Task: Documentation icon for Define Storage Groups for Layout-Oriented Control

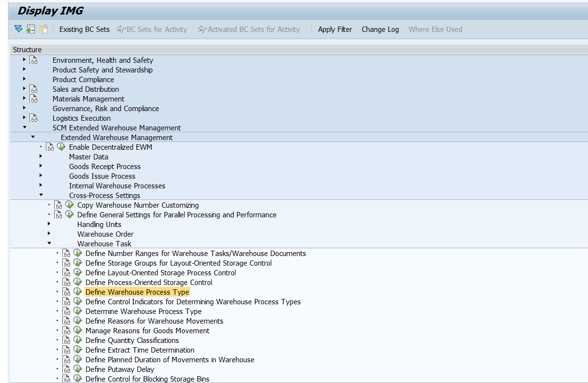Action: tap(66, 263)
